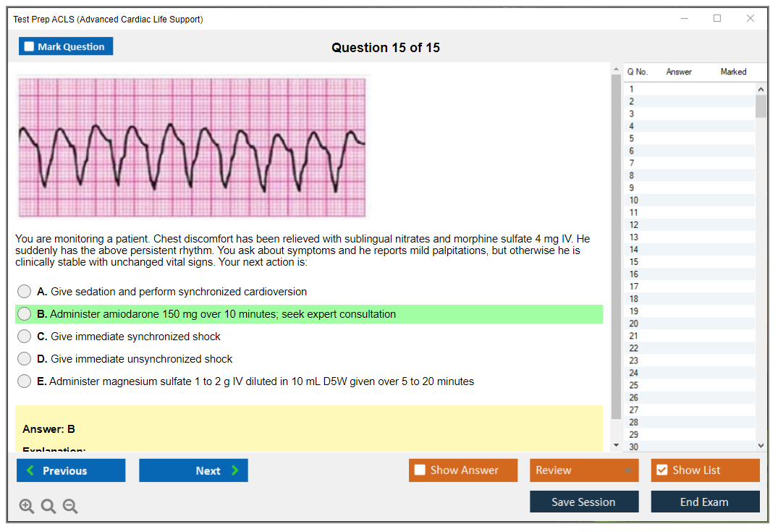Save the current exam session
Screen dimensions: 778x532
(x=583, y=502)
